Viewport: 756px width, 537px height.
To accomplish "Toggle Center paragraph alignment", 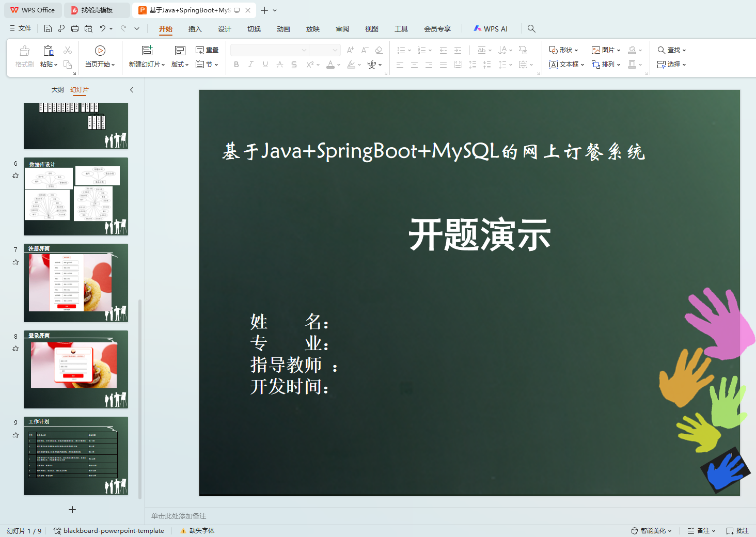I will coord(414,65).
